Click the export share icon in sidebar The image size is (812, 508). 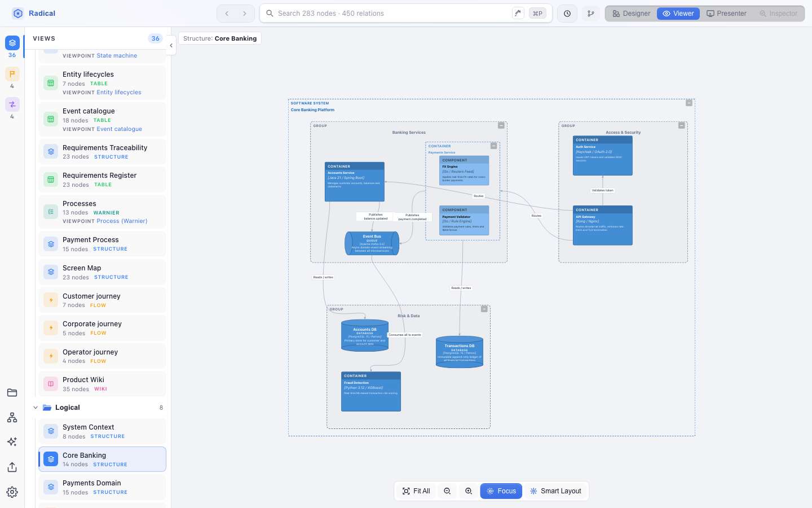point(12,467)
